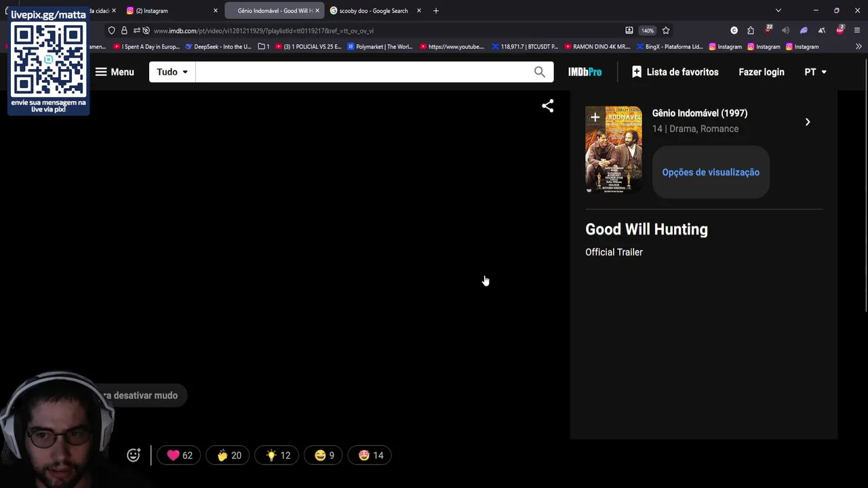Click the Official Trailer text
The height and width of the screenshot is (488, 868).
click(x=614, y=252)
